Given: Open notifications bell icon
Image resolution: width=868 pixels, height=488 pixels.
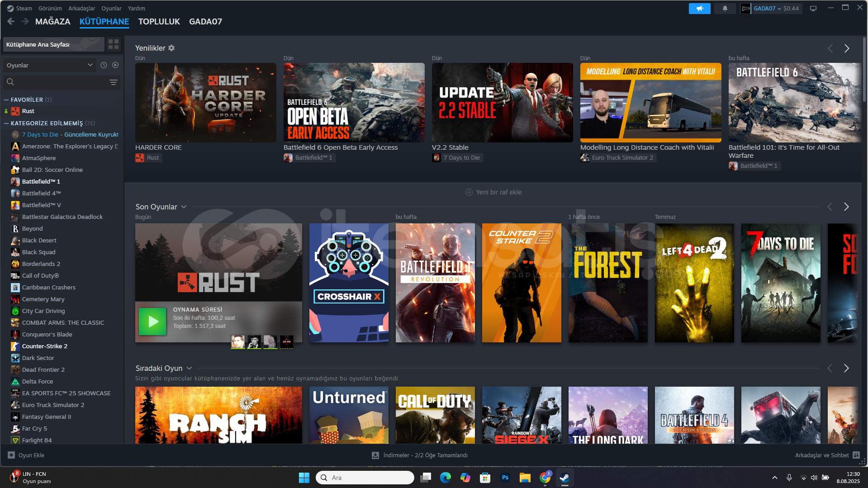Looking at the screenshot, I should (725, 9).
